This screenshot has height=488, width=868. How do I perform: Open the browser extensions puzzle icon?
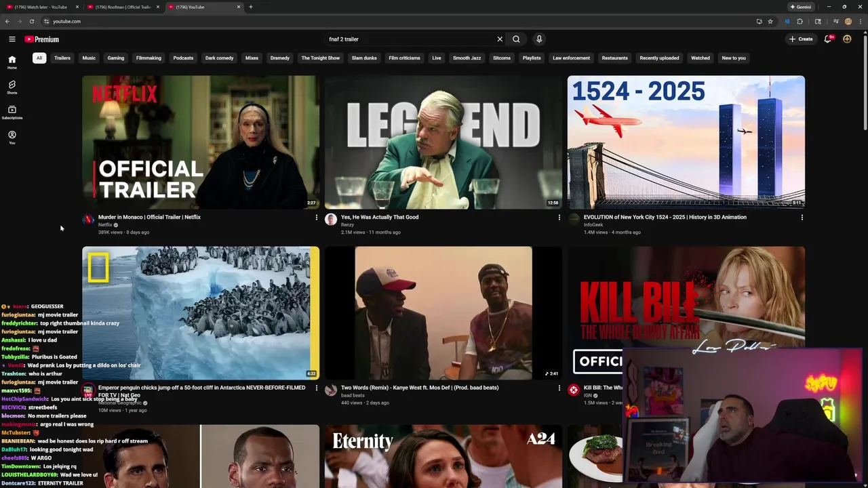pyautogui.click(x=800, y=21)
